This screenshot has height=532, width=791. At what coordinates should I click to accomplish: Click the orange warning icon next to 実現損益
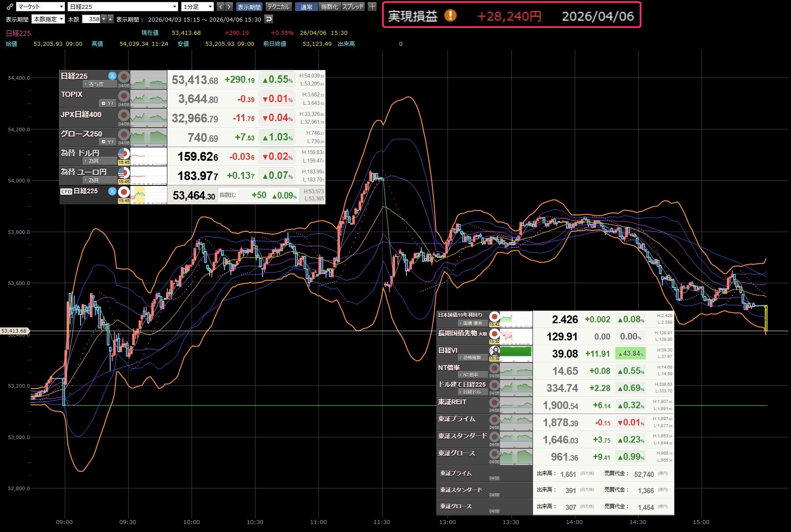point(450,16)
